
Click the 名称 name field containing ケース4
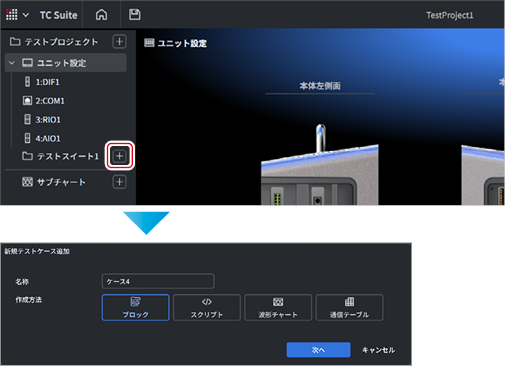point(158,281)
